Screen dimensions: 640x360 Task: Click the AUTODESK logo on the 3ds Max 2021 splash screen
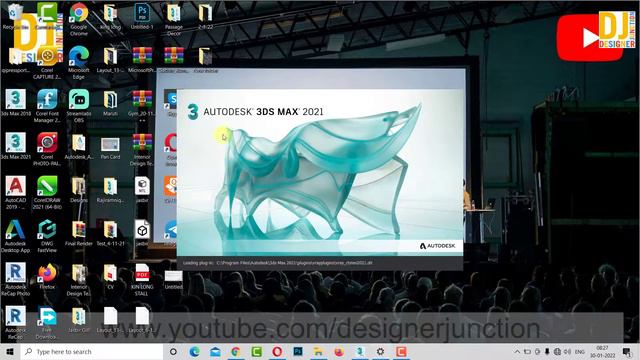pyautogui.click(x=437, y=246)
